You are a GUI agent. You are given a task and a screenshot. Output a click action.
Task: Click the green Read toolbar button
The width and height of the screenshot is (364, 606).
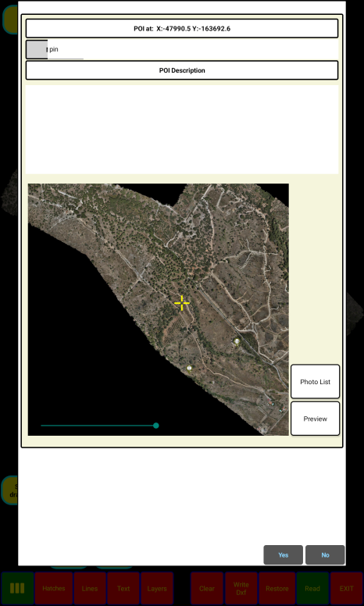[312, 588]
